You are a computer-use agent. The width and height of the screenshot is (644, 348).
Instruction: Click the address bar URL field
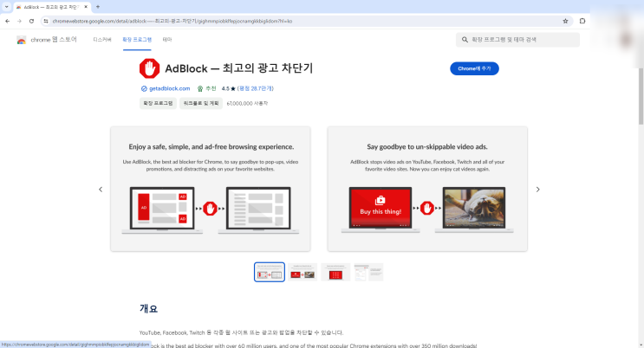tap(304, 21)
